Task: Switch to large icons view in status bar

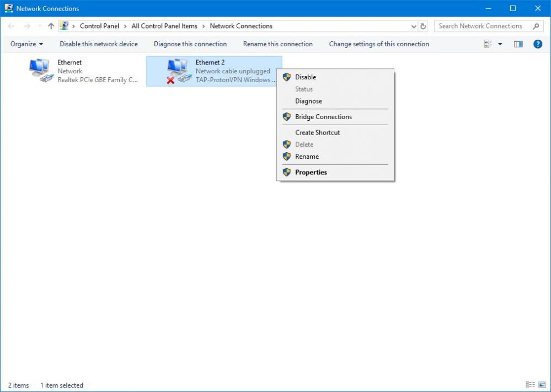Action: [541, 385]
